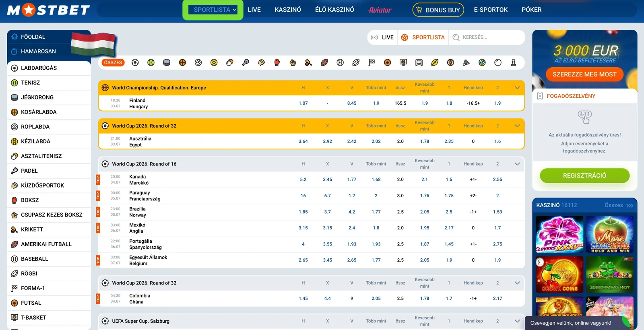Open the Aviator game link
This screenshot has width=644, height=330.
point(380,10)
